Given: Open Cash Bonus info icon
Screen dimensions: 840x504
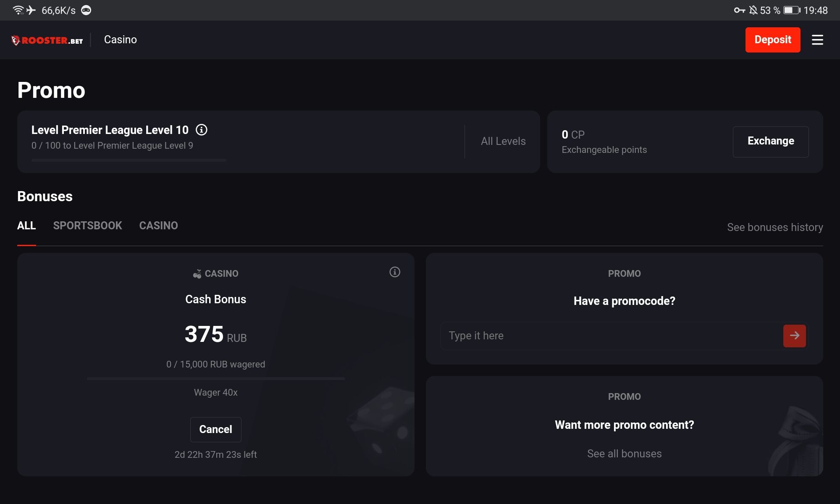Looking at the screenshot, I should pos(394,272).
